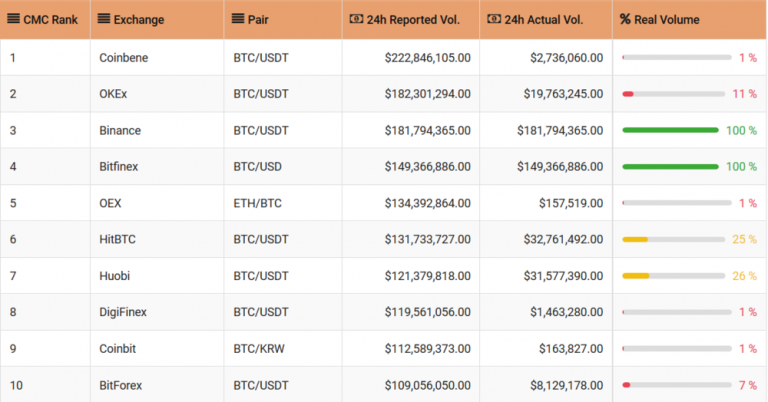Sort table by Exchange header label
Image resolution: width=768 pixels, height=402 pixels.
pos(139,20)
